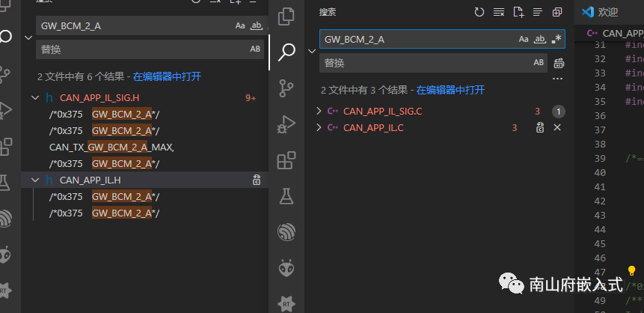Expand the CAN_APP_IL.C result entry
The height and width of the screenshot is (313, 644).
319,128
